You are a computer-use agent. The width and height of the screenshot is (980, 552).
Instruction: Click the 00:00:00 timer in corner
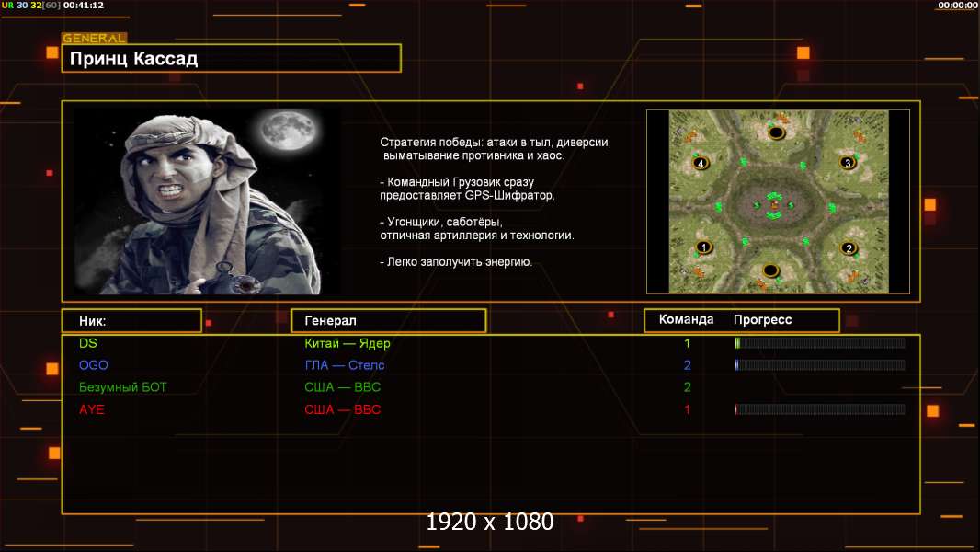pyautogui.click(x=958, y=5)
